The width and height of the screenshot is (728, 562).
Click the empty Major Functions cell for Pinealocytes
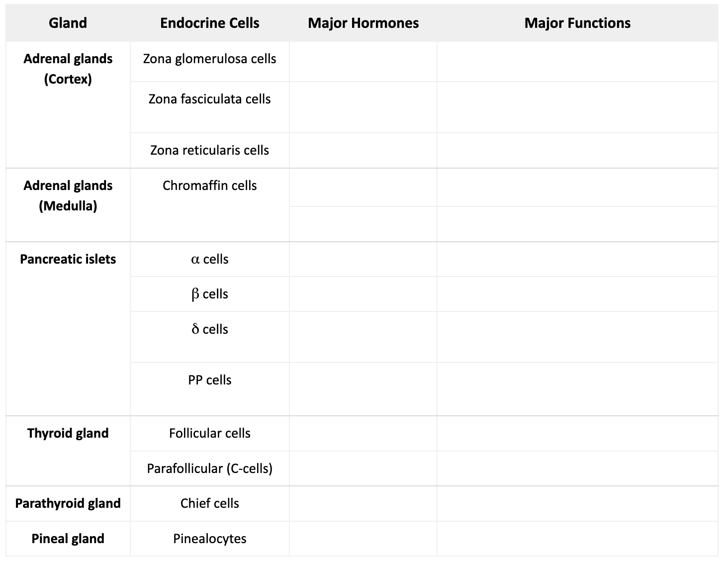[x=577, y=539]
